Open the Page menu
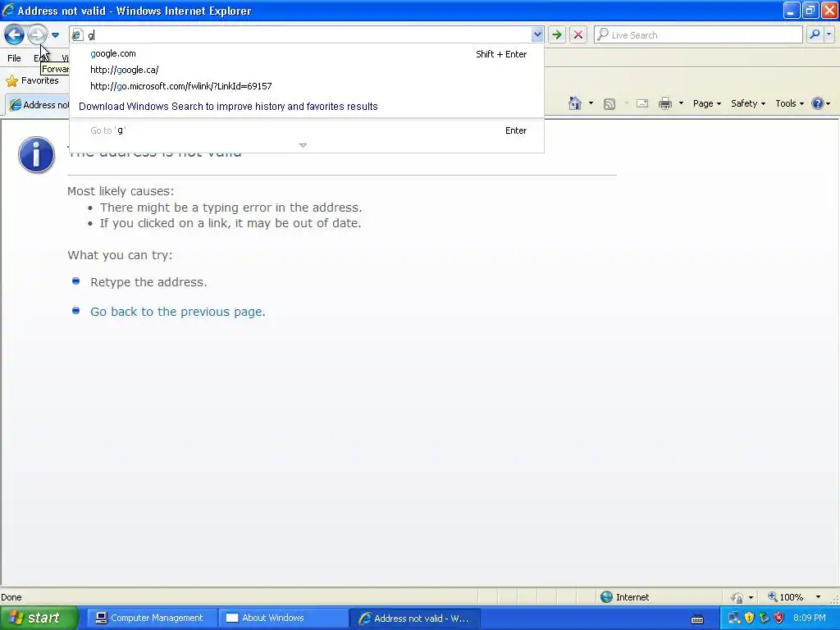 (706, 103)
